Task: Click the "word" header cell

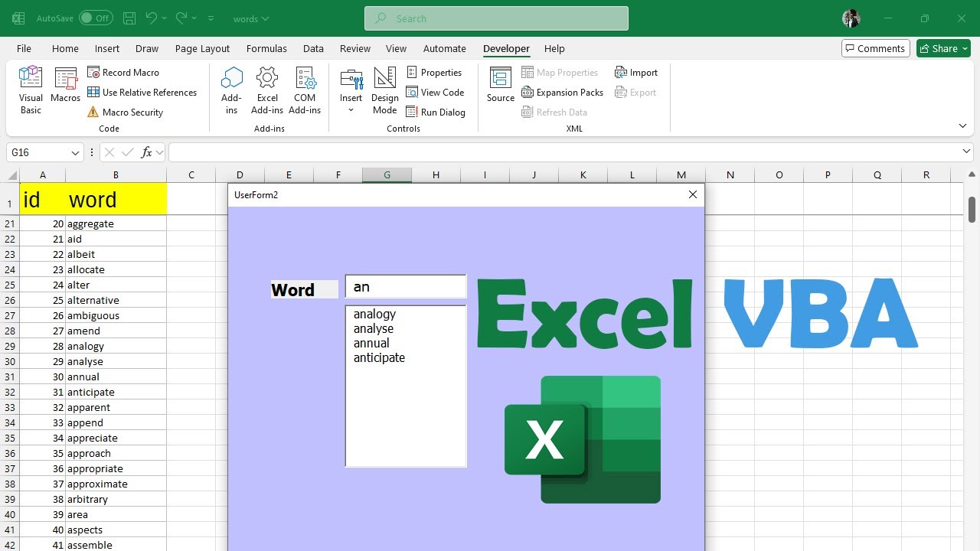Action: coord(116,199)
